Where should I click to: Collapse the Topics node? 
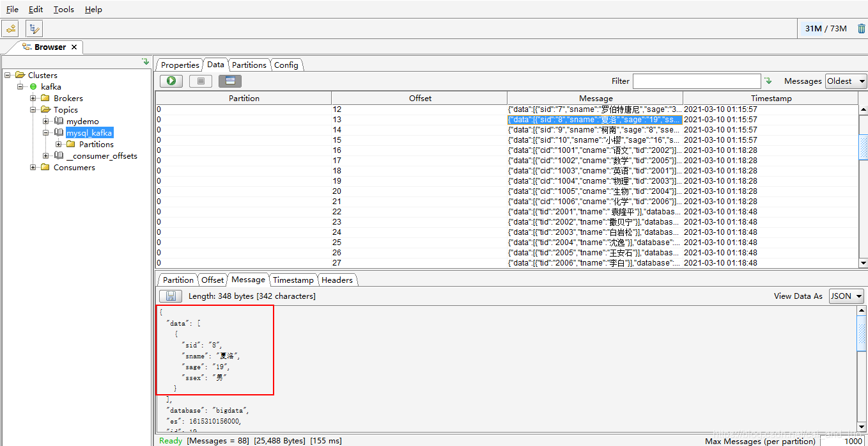tap(33, 110)
